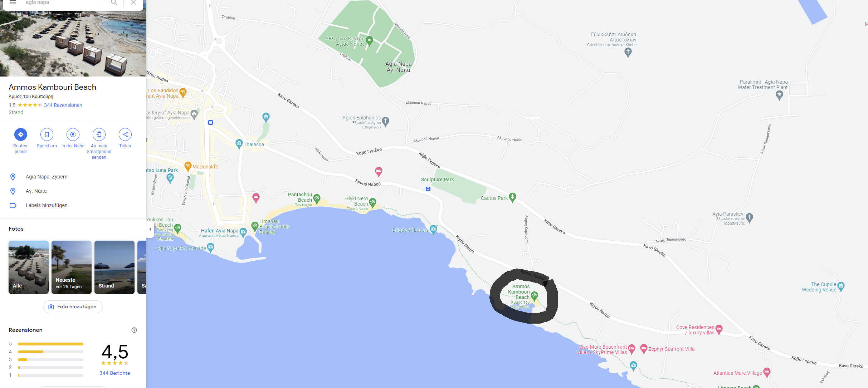Save place with Speichern icon
The height and width of the screenshot is (388, 868).
coord(47,134)
